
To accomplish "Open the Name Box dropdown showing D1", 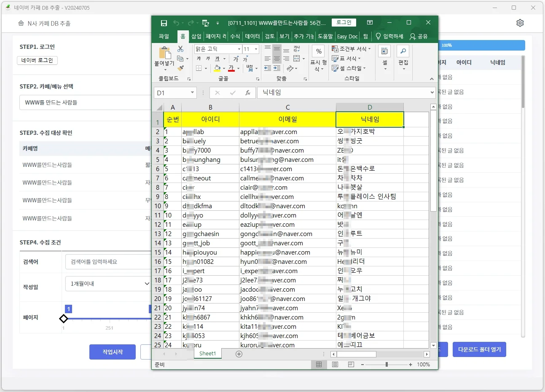I will click(192, 93).
